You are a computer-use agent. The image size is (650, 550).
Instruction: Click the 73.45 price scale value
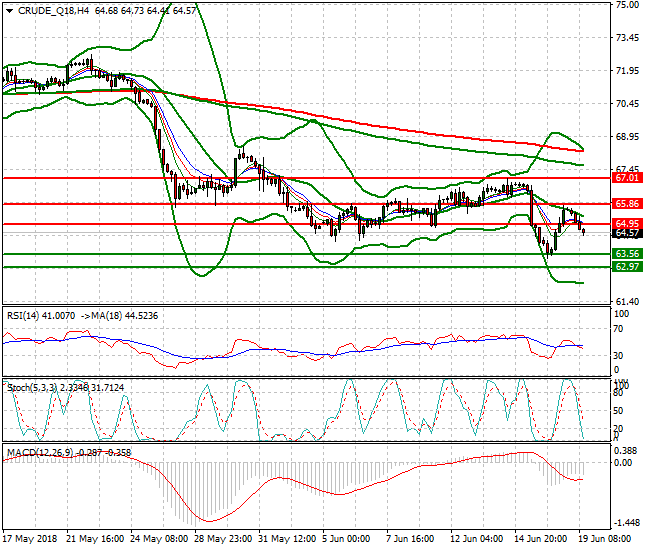click(x=628, y=38)
